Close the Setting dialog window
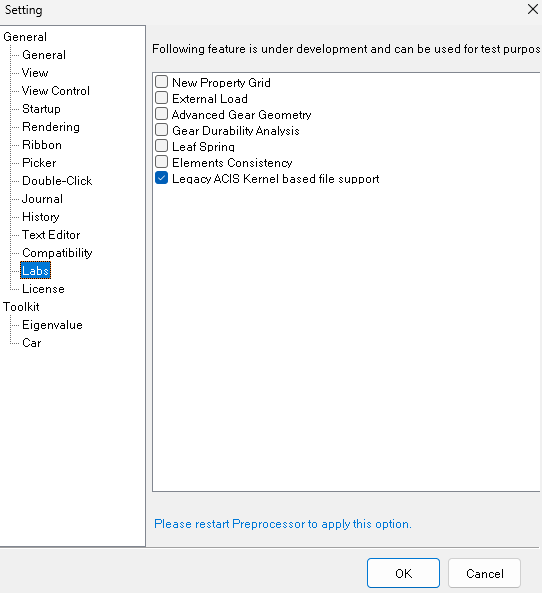This screenshot has height=593, width=542. coord(533,9)
